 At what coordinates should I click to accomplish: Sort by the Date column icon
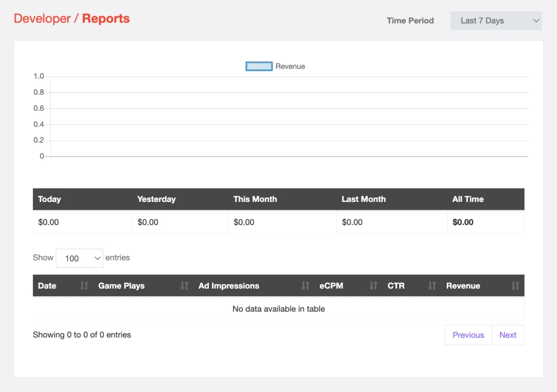coord(84,285)
